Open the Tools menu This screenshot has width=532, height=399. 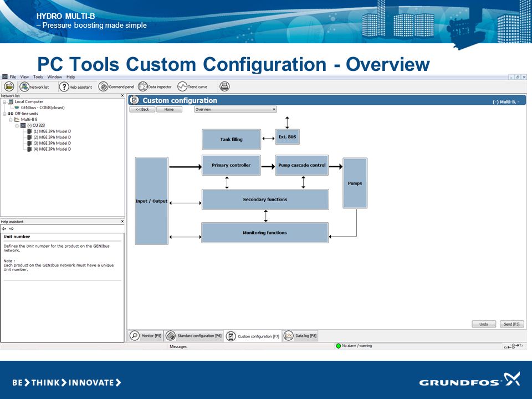38,77
